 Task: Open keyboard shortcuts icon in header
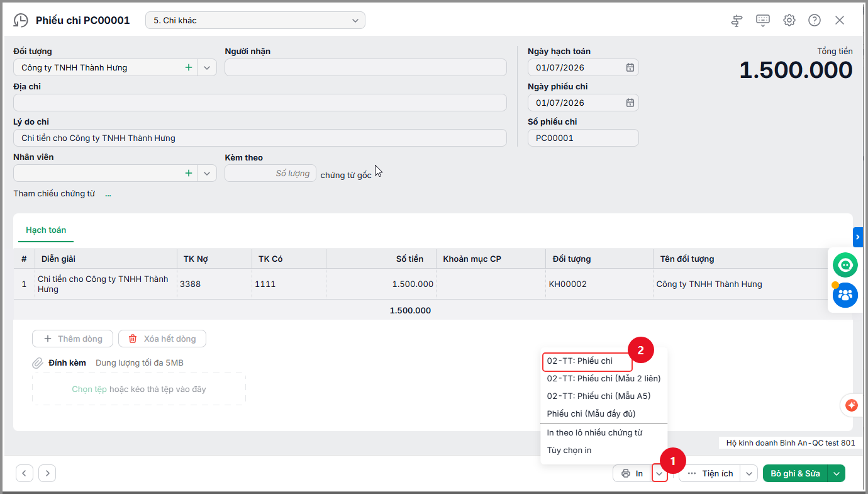pyautogui.click(x=763, y=20)
